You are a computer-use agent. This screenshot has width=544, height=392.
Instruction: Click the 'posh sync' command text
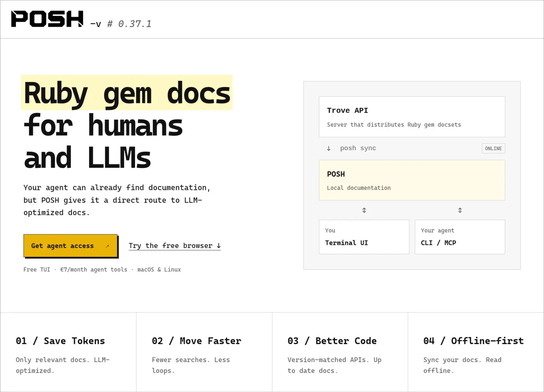(358, 148)
